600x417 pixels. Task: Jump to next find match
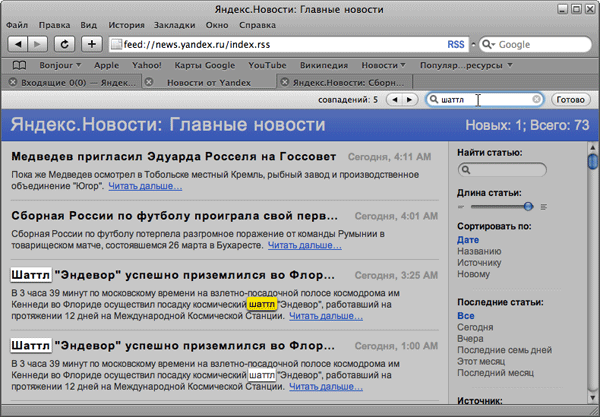[409, 99]
